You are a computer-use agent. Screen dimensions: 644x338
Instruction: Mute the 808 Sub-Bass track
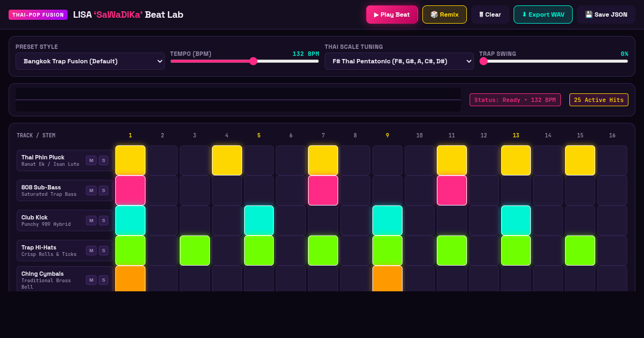(x=91, y=190)
